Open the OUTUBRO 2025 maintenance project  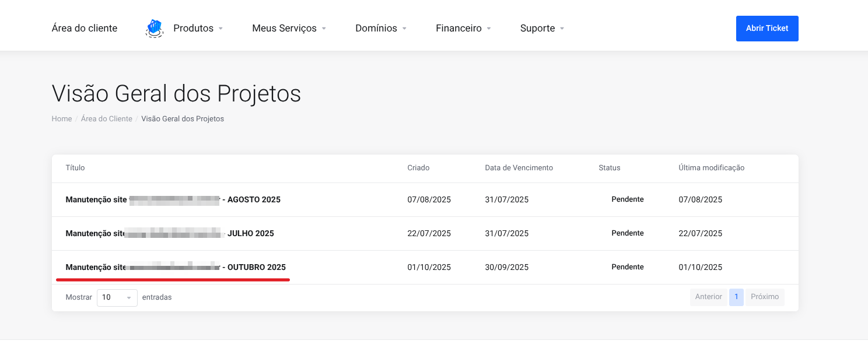175,268
